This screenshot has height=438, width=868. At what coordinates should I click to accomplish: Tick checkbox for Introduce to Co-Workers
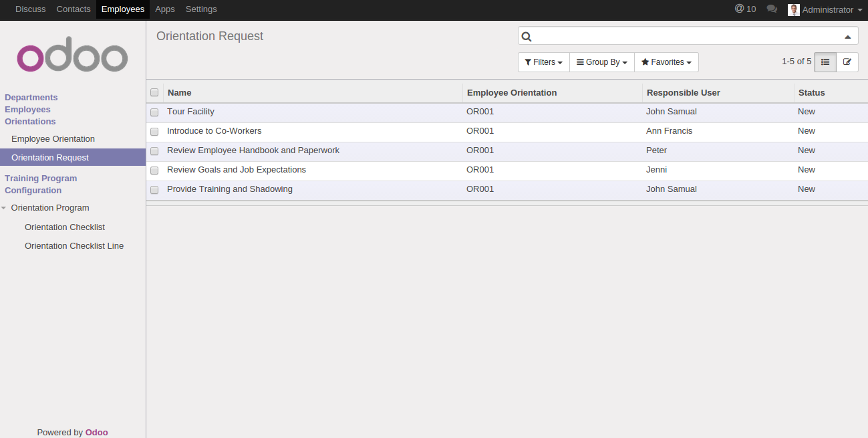click(x=154, y=132)
